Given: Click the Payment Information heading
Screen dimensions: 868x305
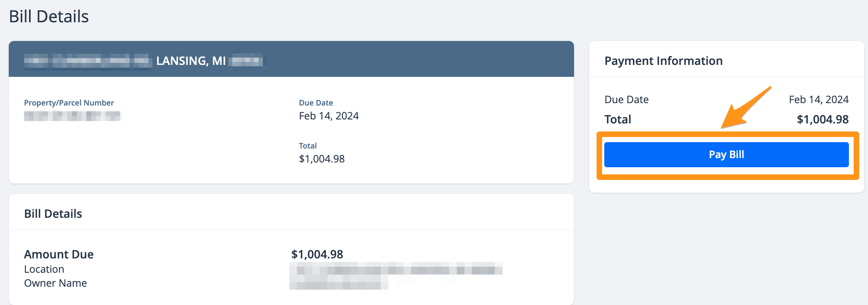Looking at the screenshot, I should click(663, 61).
